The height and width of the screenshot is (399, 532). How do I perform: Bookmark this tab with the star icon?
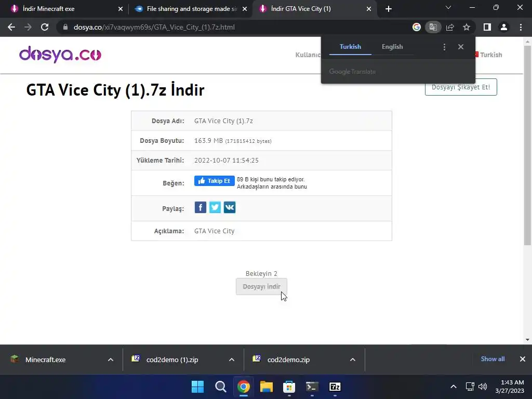point(467,27)
